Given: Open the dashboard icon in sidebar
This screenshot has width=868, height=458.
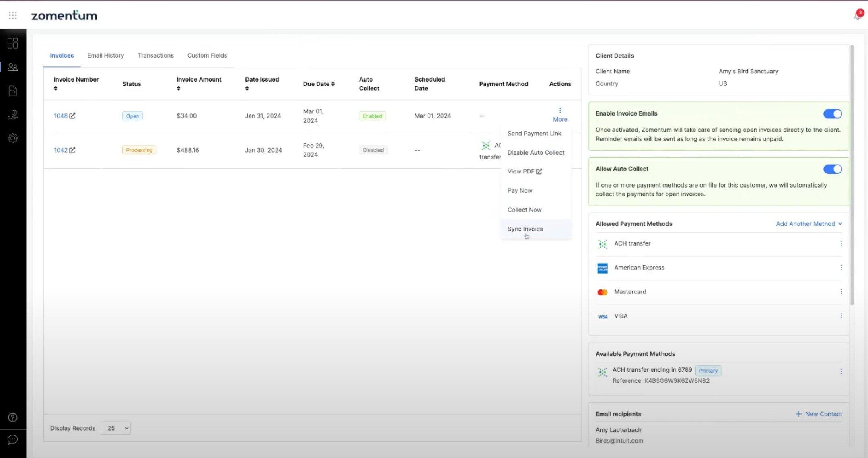Looking at the screenshot, I should pos(13,43).
